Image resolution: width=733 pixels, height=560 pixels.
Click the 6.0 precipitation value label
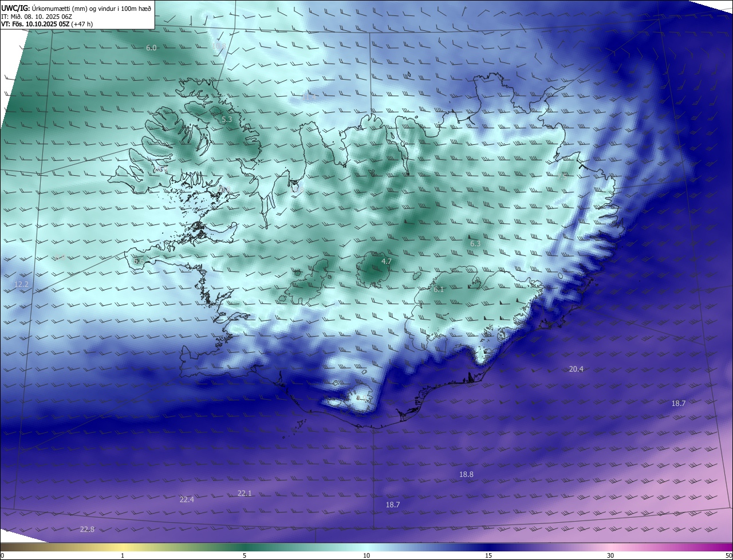151,48
